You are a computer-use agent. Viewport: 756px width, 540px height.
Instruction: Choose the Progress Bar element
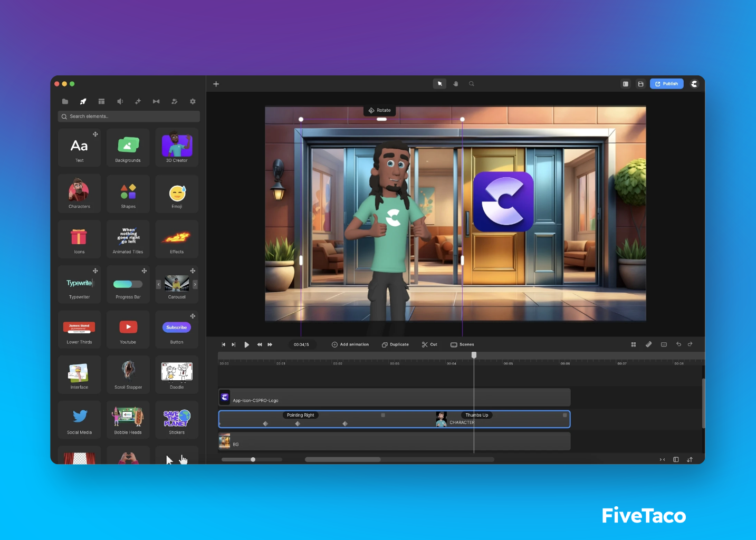(x=128, y=284)
